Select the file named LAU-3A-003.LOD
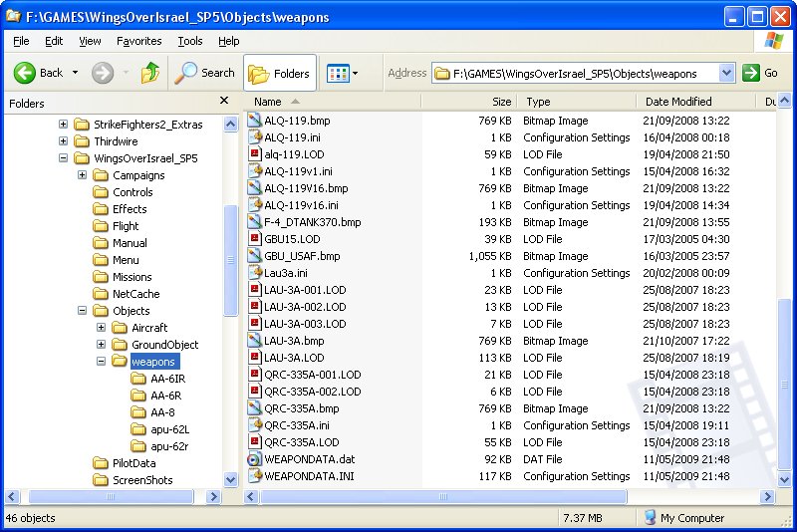Image resolution: width=797 pixels, height=532 pixels. coord(305,324)
